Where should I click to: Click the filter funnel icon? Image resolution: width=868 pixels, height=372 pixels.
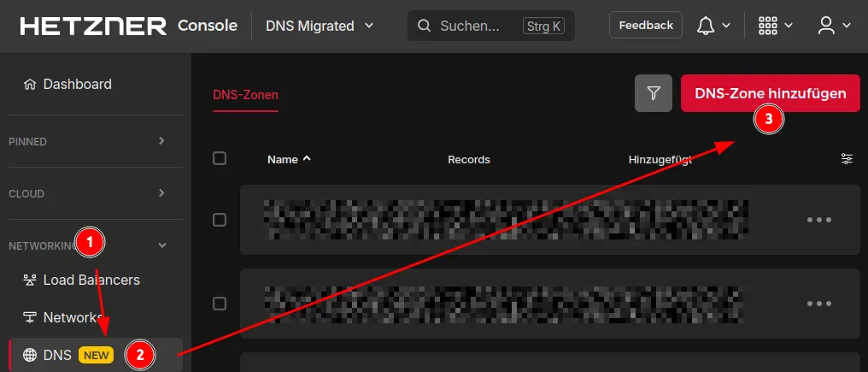pyautogui.click(x=654, y=93)
